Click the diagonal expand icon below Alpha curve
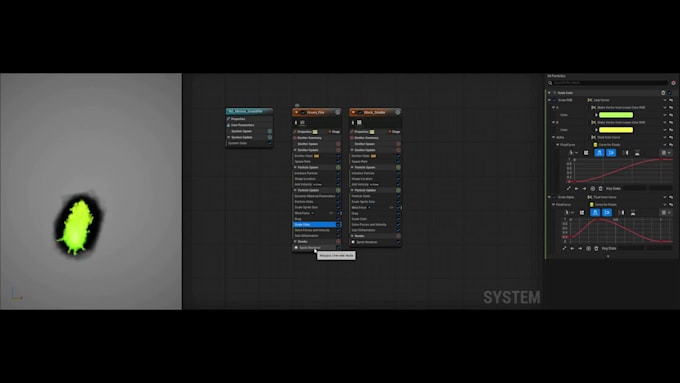This screenshot has width=680, height=383. click(569, 189)
